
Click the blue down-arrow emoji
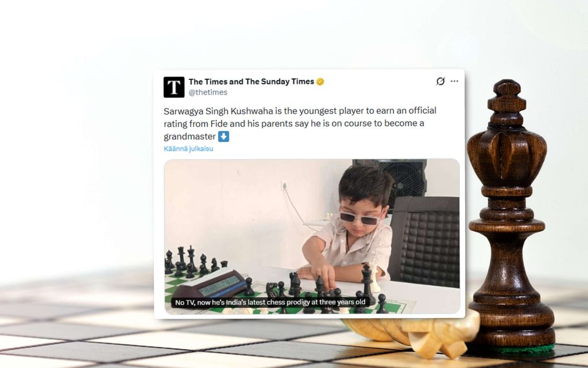pos(223,136)
